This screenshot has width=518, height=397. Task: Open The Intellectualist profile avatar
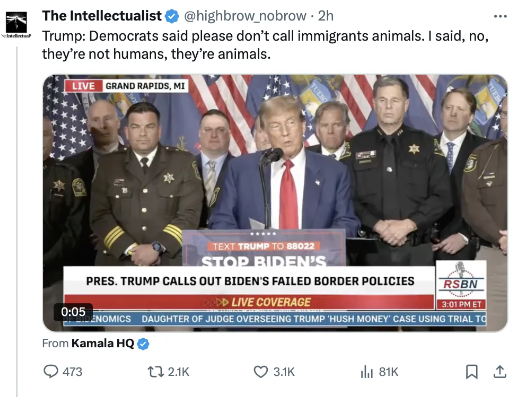[x=16, y=24]
